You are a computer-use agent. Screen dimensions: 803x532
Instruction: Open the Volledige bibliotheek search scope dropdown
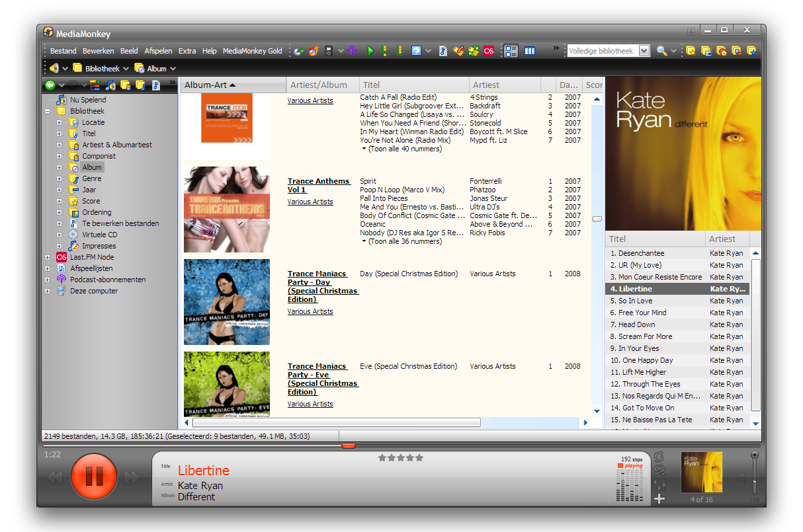(x=644, y=51)
